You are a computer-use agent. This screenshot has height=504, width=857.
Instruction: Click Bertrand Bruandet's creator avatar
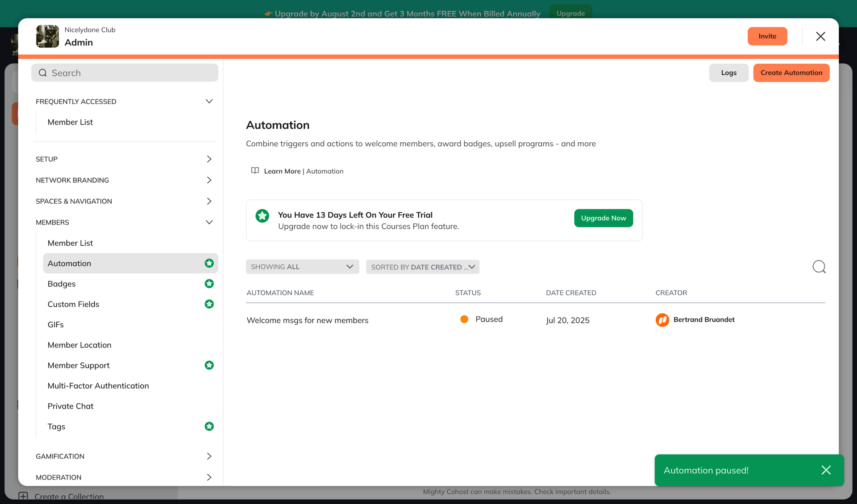(x=662, y=320)
